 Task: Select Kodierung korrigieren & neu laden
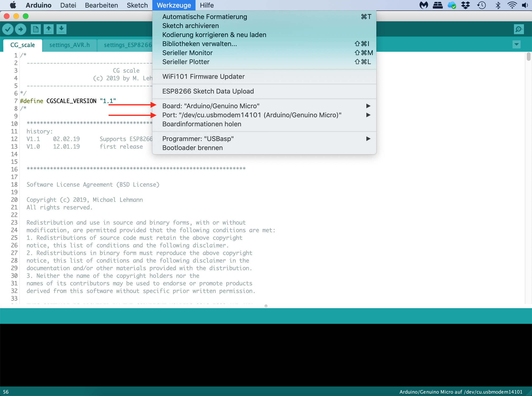(x=264, y=35)
